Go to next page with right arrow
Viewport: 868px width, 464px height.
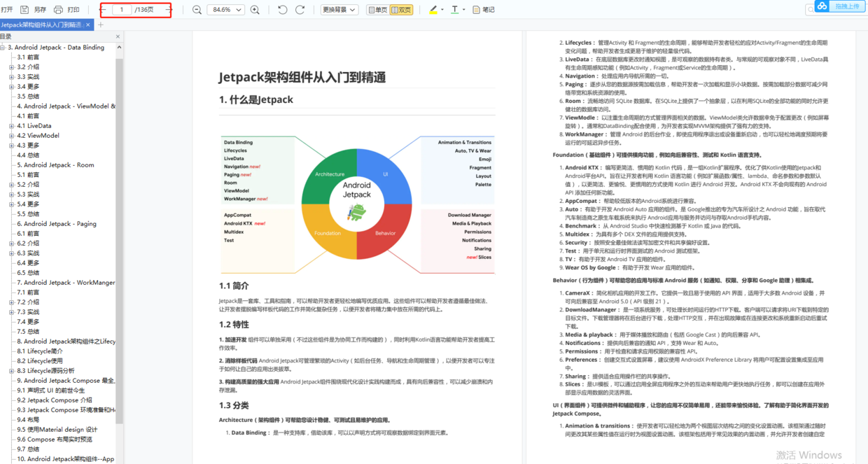pos(167,10)
